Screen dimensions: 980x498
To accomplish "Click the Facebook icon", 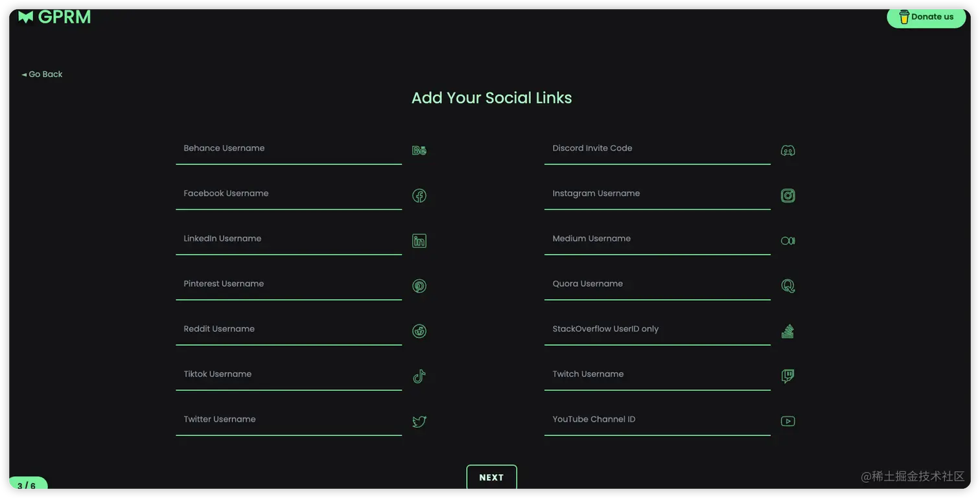I will click(x=419, y=196).
